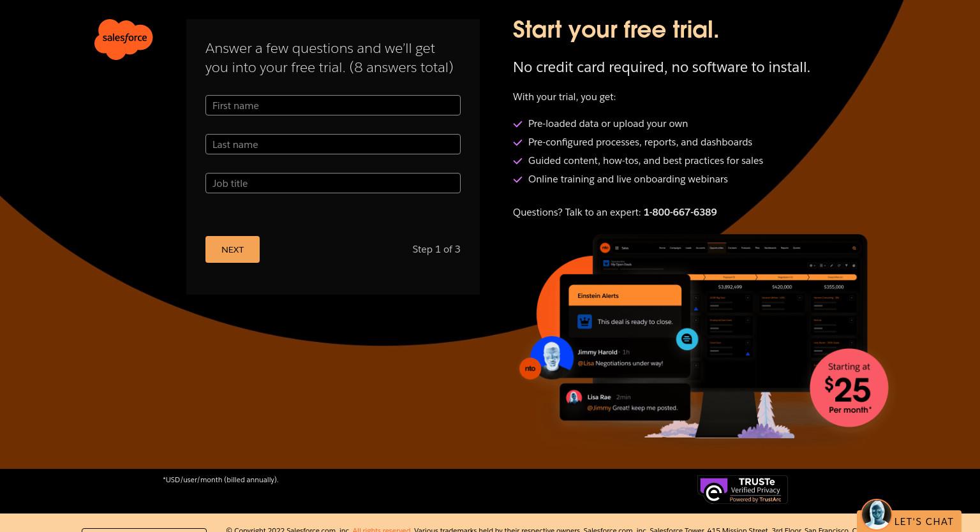Click Lisa Rae's avatar

coord(574,397)
